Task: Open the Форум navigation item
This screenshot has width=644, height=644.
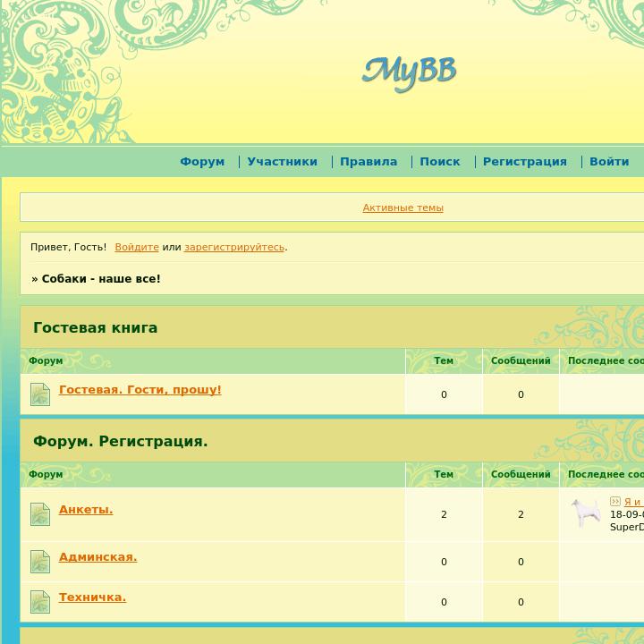Action: coord(202,161)
